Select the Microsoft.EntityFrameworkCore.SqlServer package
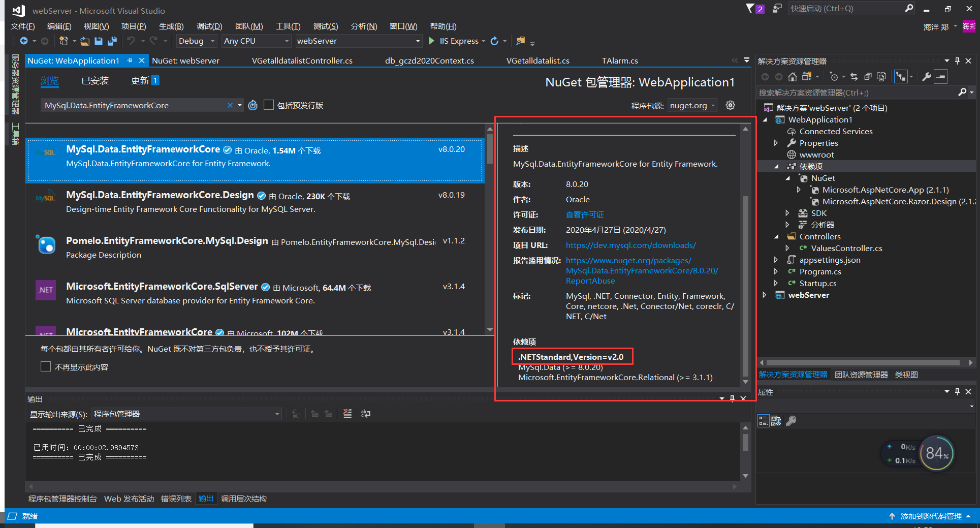This screenshot has width=980, height=528. click(254, 297)
